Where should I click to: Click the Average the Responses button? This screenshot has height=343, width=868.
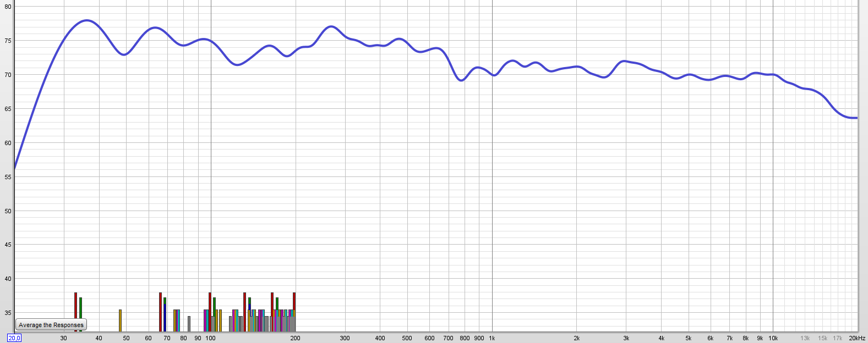pos(51,325)
